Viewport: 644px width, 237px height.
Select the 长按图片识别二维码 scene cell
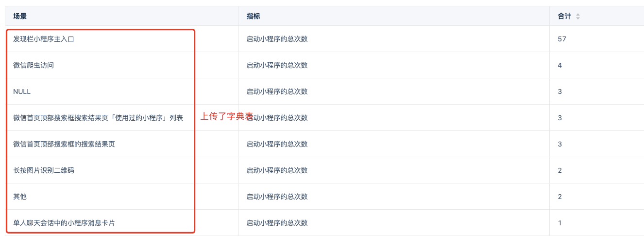(44, 170)
